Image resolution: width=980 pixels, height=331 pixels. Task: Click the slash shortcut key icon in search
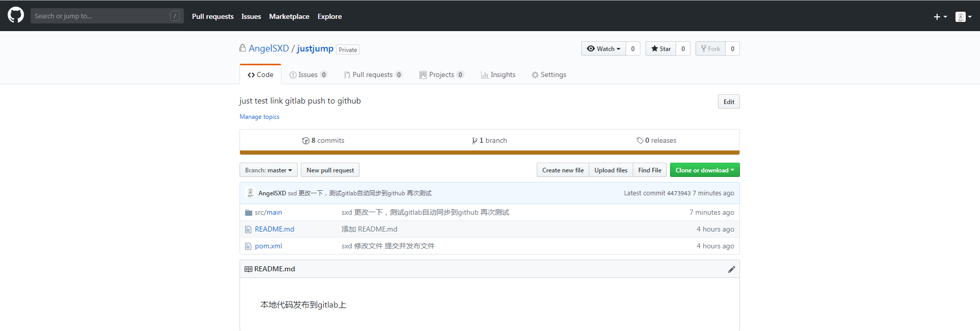pyautogui.click(x=175, y=16)
